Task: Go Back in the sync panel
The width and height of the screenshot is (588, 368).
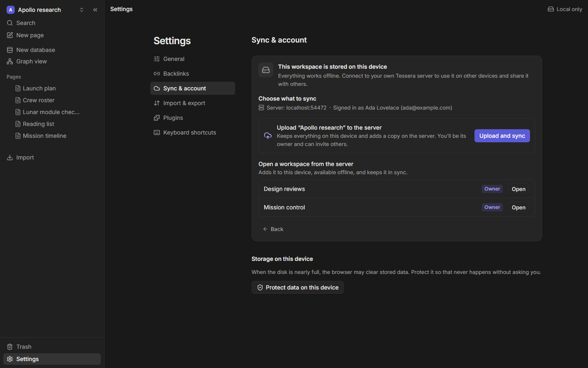Action: [273, 229]
